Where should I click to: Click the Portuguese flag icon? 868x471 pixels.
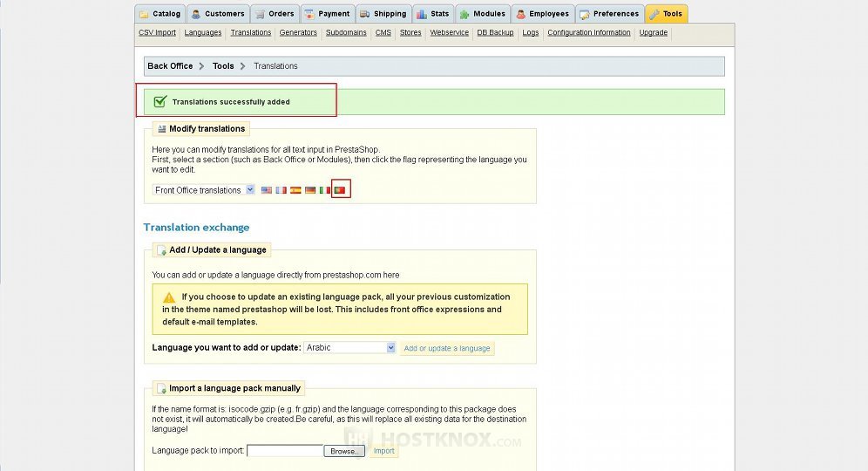pos(340,190)
